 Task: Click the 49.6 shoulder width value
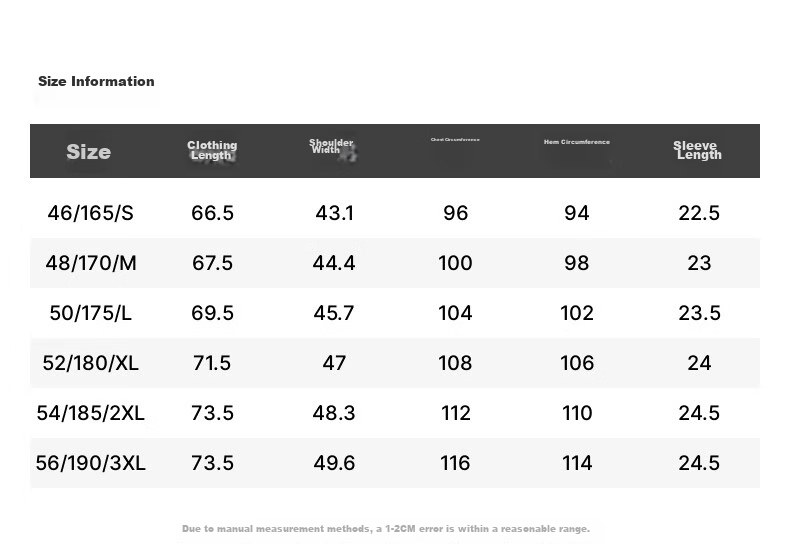[x=334, y=463]
